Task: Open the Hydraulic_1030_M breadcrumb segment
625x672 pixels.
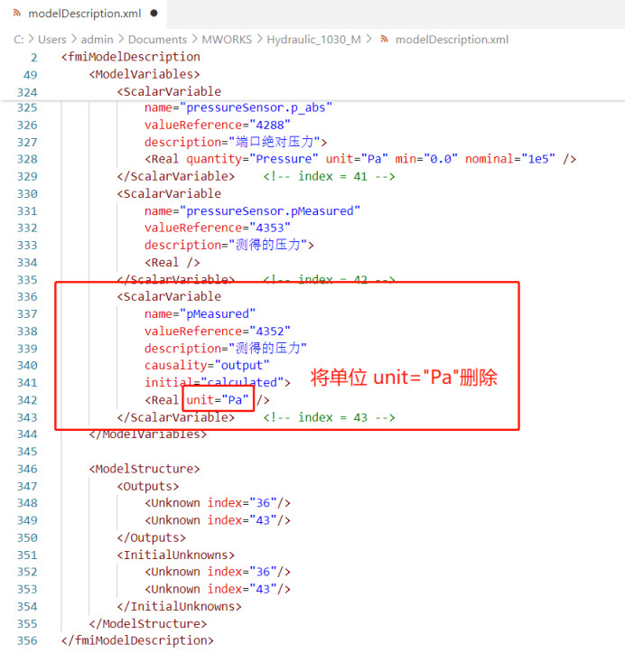Action: 313,40
